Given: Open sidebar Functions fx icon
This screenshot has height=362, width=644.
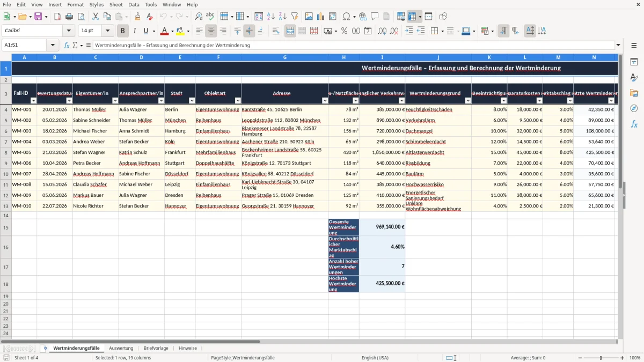Looking at the screenshot, I should pos(634,124).
